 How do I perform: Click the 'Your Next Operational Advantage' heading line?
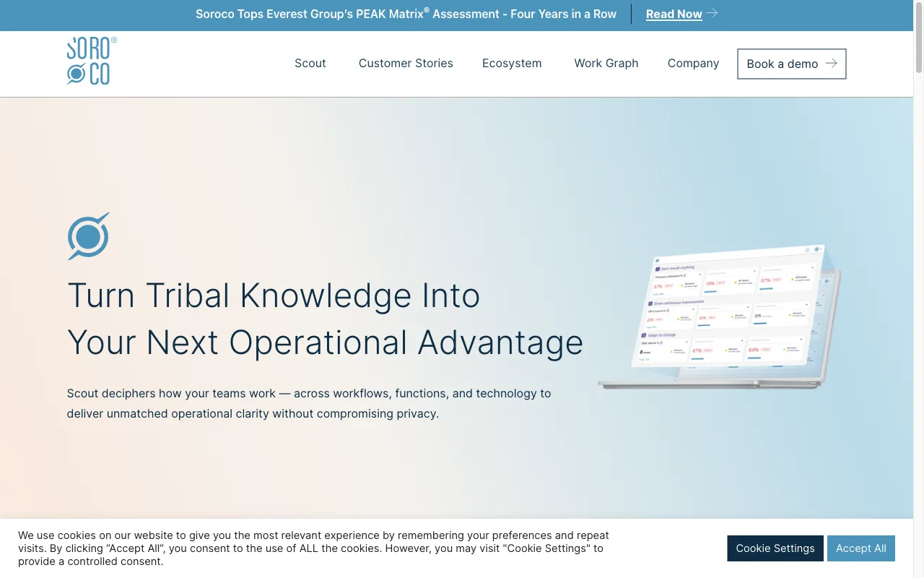coord(325,342)
